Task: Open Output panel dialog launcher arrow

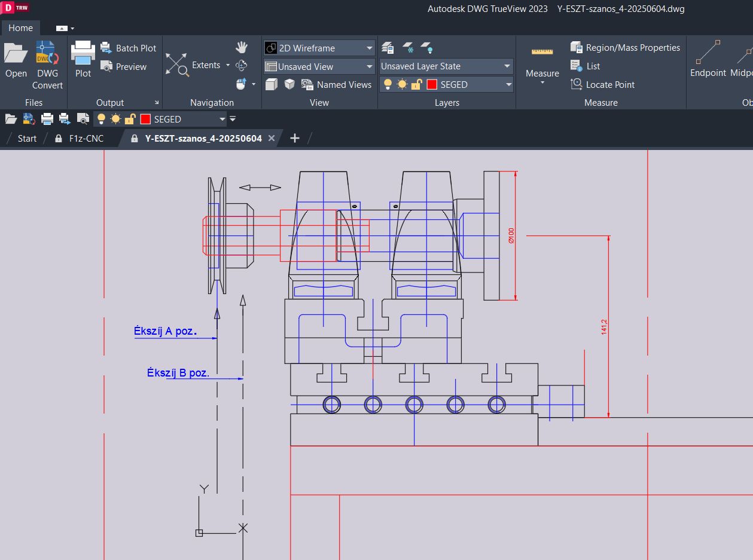Action: 157,103
